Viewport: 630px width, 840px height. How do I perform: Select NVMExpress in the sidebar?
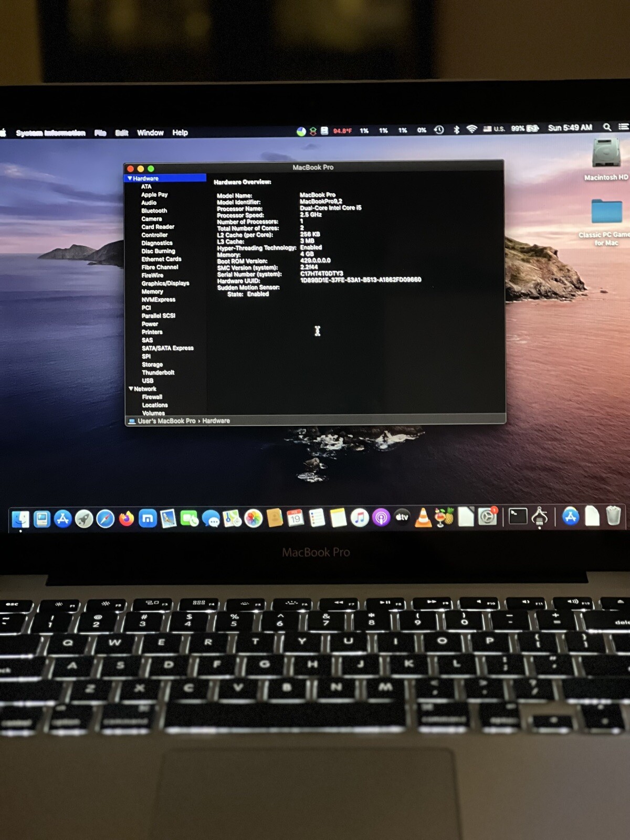(158, 300)
